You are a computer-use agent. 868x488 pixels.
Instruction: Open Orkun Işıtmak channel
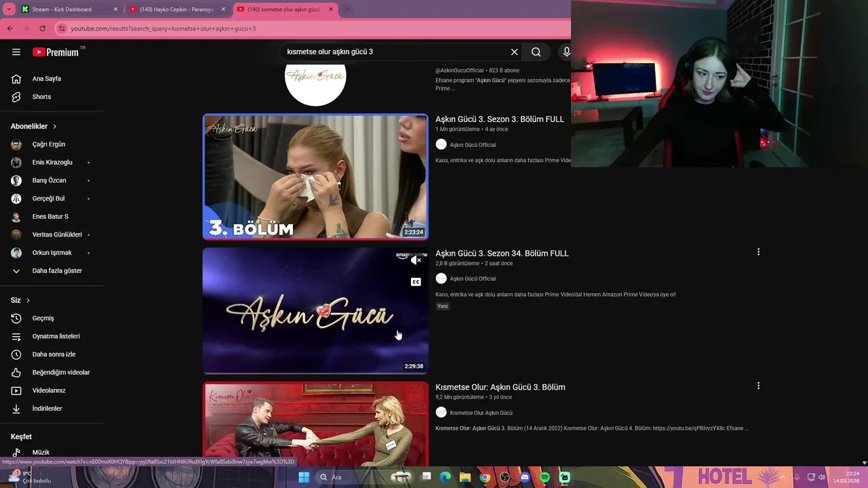coord(52,253)
